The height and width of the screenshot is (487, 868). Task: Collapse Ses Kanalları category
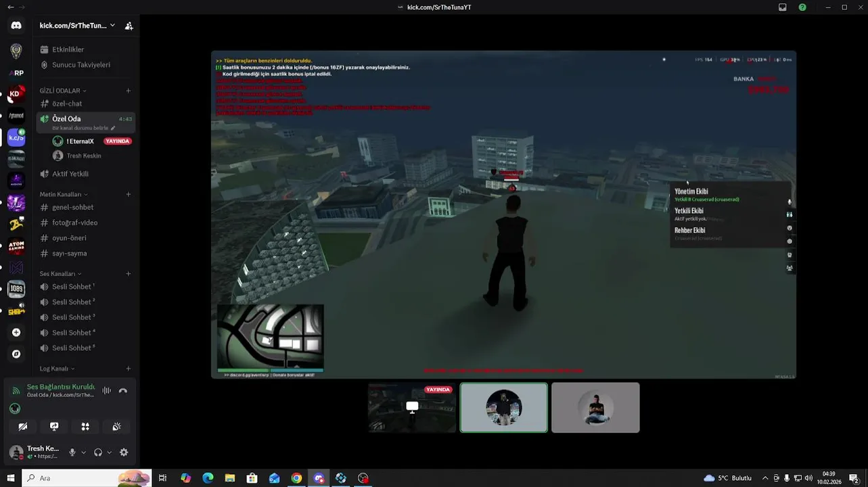coord(60,273)
